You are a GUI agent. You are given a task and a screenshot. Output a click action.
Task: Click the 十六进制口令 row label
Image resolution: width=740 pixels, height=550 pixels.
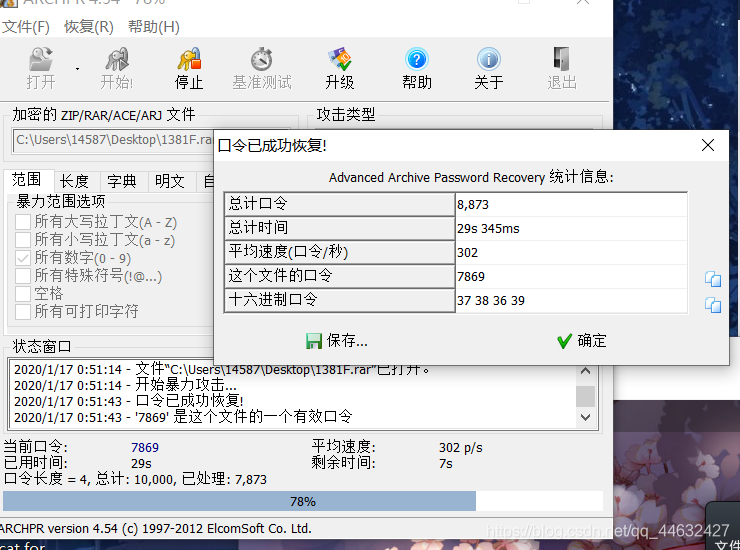(x=339, y=300)
